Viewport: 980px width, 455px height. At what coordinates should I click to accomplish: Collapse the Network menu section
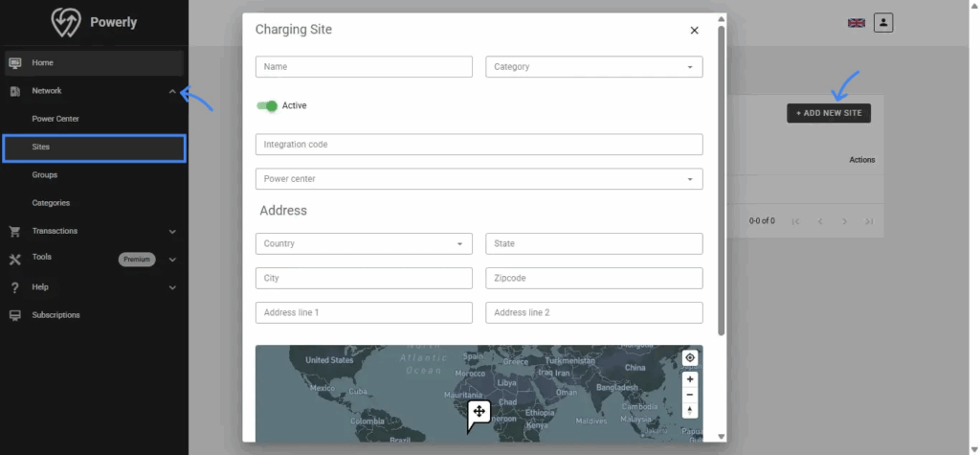point(172,91)
